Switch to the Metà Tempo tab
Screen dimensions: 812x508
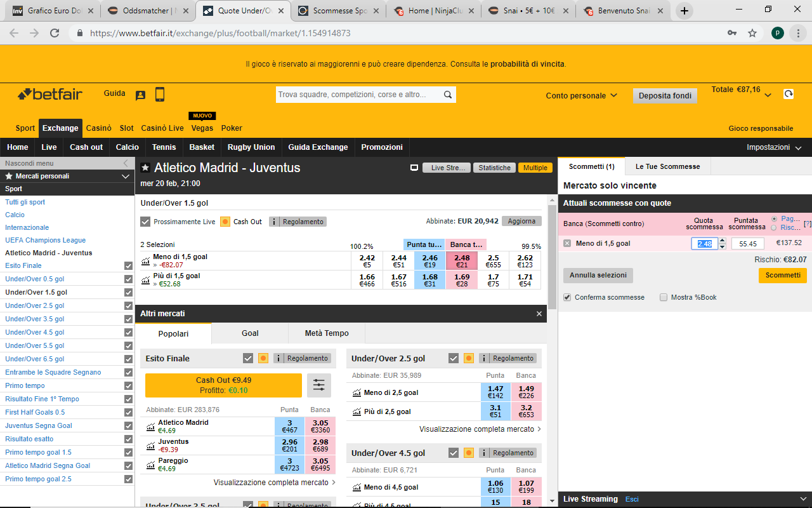pos(327,333)
